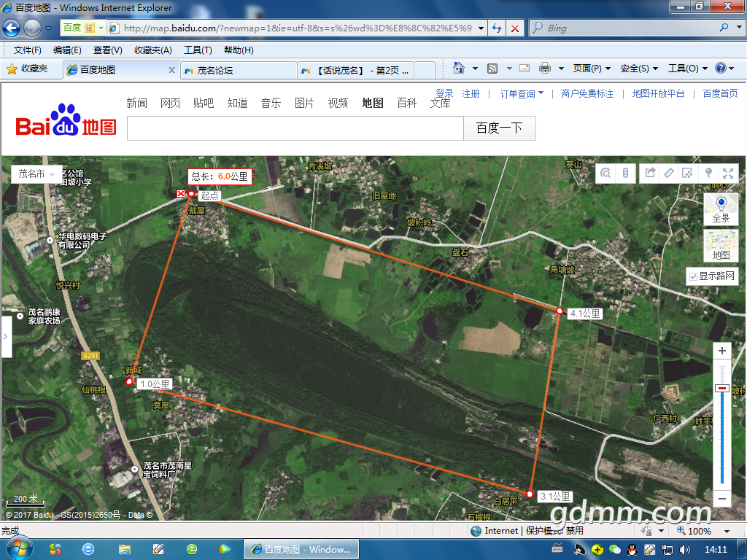The image size is (747, 560).
Task: Click the 登录 login link
Action: 444,93
